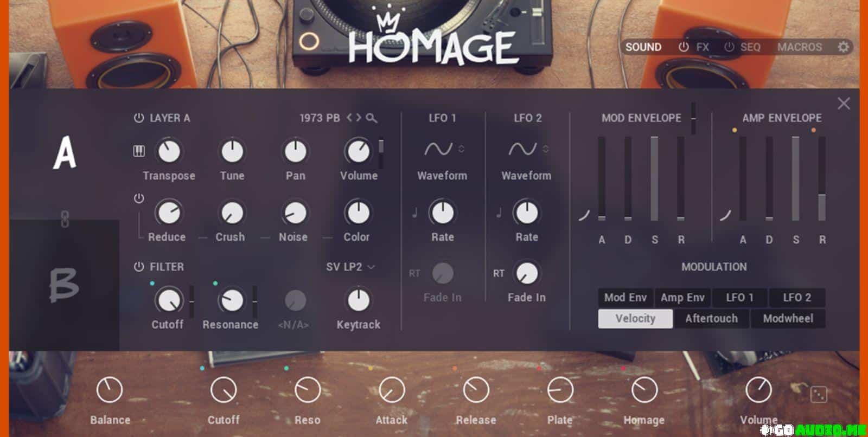Click the Homage macro knob
The image size is (868, 437).
[x=644, y=390]
